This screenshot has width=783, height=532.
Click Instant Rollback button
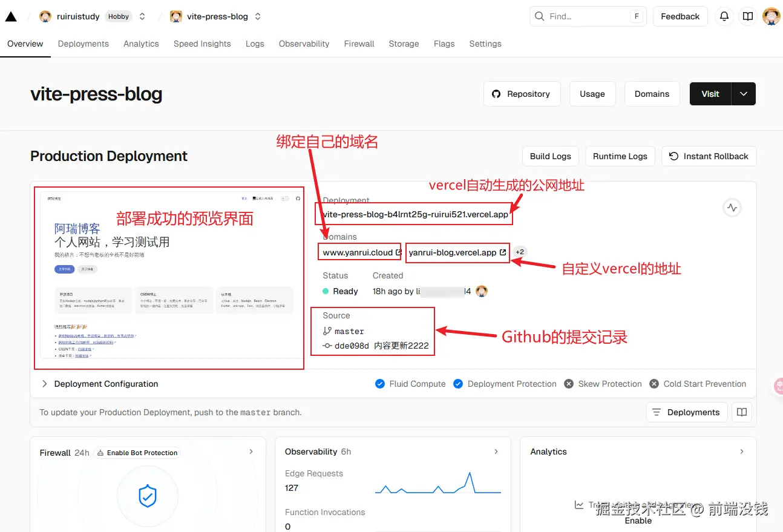[709, 156]
